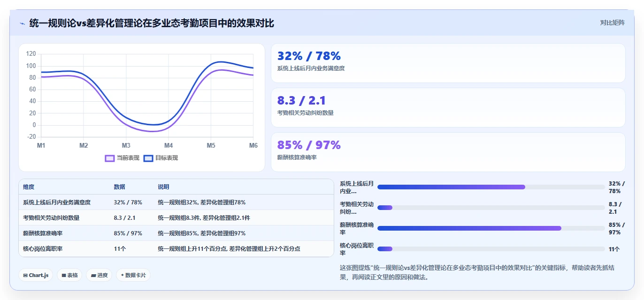Screen dimensions: 644x300
Task: Click the 8.3 / 2.1 table data cell
Action: point(125,218)
